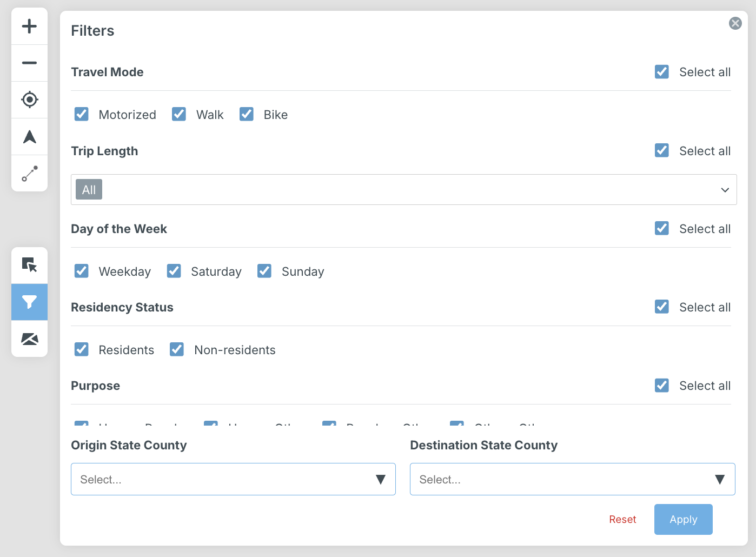
Task: Uncheck the Motorized travel mode
Action: tap(82, 114)
